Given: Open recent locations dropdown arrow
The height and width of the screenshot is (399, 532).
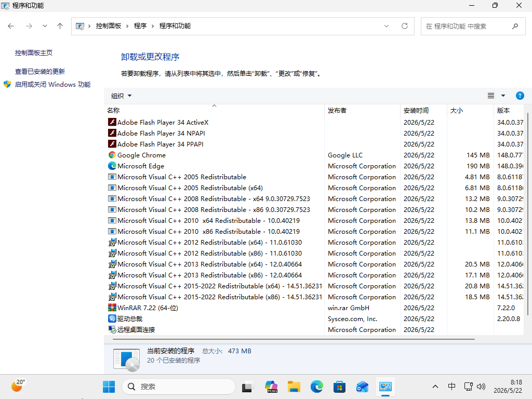Looking at the screenshot, I should pos(45,26).
